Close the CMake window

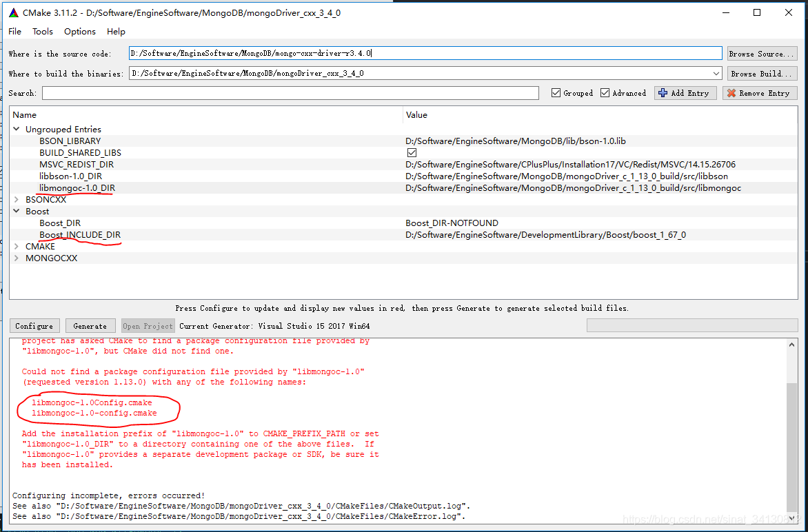(789, 13)
